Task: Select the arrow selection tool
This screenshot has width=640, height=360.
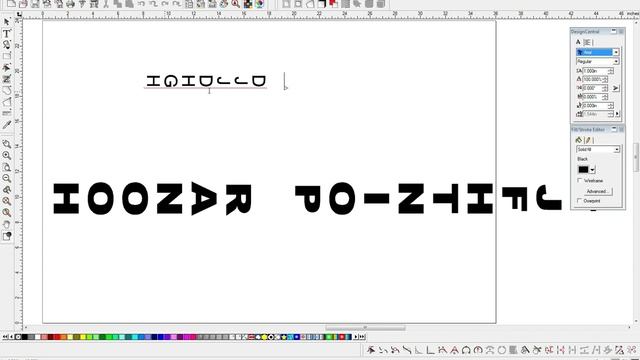Action: 7,22
